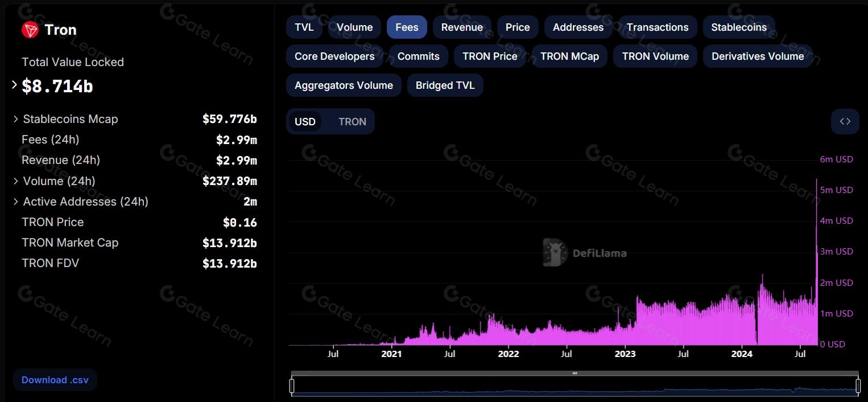Expand the Volume (24h) row
Viewport: 868px width, 402px height.
pyautogui.click(x=16, y=182)
